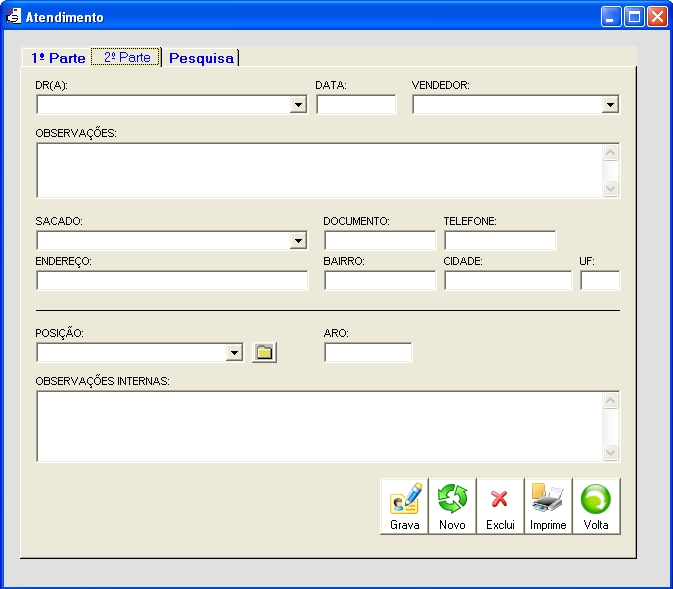The image size is (673, 589).
Task: Click the OBSERVAÇÕES scrollbar down arrow
Action: [x=611, y=188]
